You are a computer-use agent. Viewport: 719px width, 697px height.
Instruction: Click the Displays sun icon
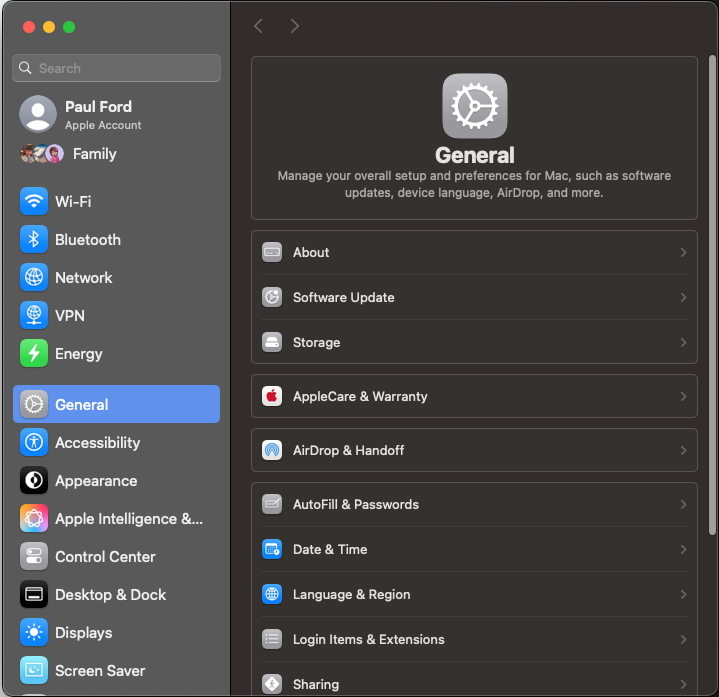33,632
